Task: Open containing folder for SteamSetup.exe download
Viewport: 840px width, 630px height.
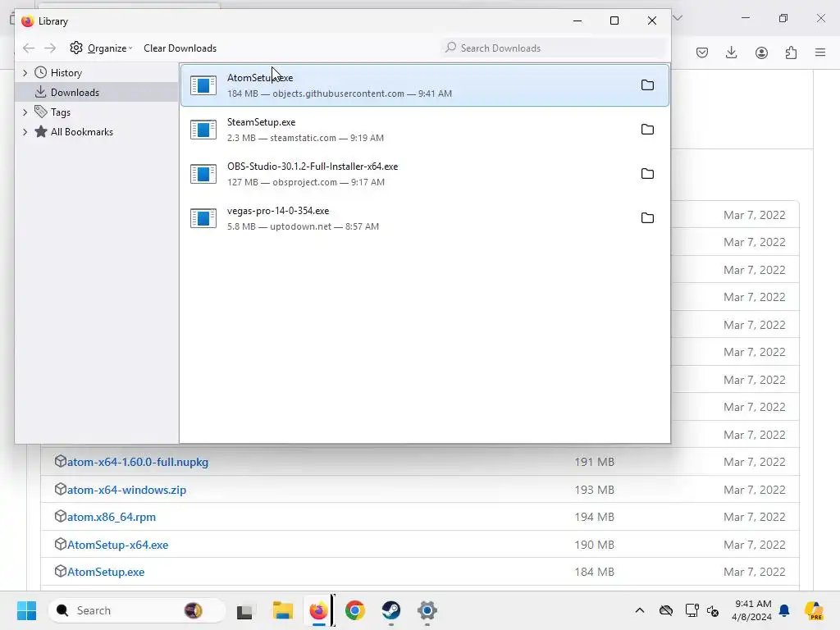Action: tap(647, 130)
